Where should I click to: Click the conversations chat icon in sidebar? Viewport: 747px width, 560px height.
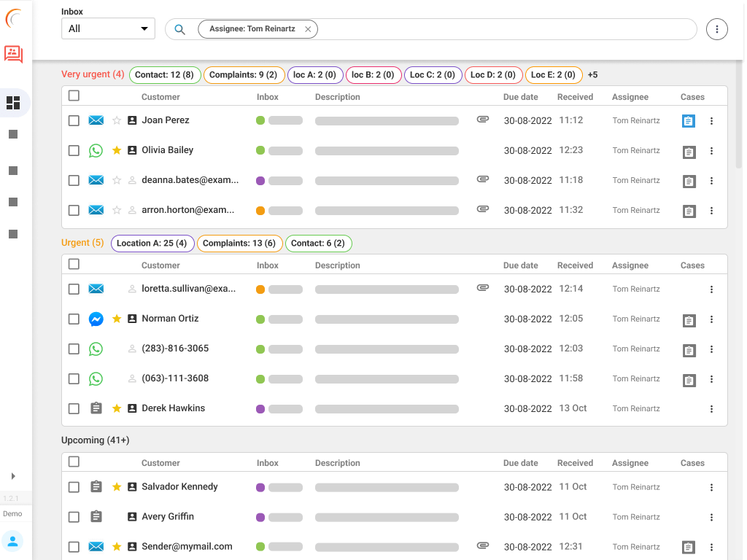point(13,54)
